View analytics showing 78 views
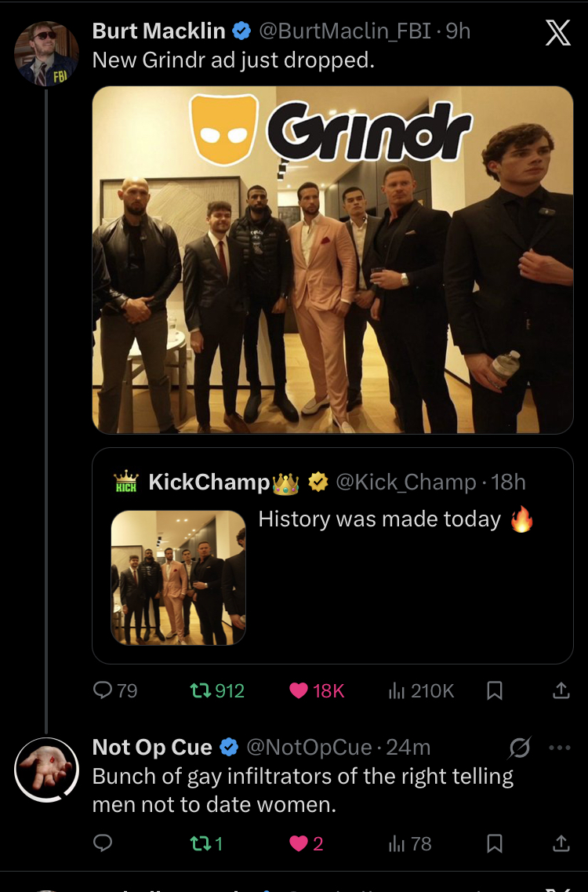 point(398,843)
